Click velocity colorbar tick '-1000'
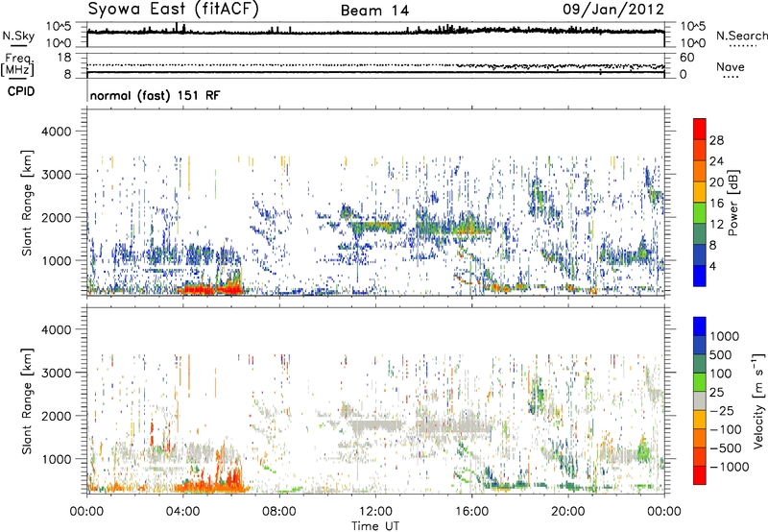The image size is (768, 532). [x=729, y=467]
